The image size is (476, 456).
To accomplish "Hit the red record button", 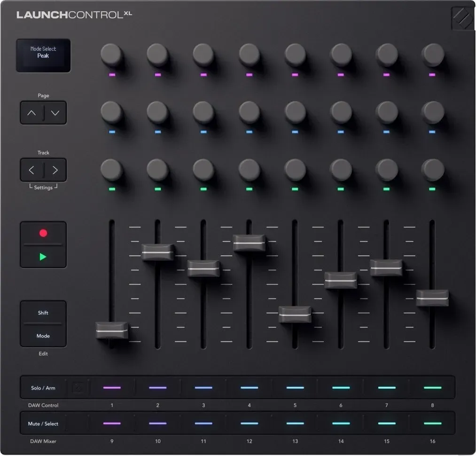I will (43, 233).
